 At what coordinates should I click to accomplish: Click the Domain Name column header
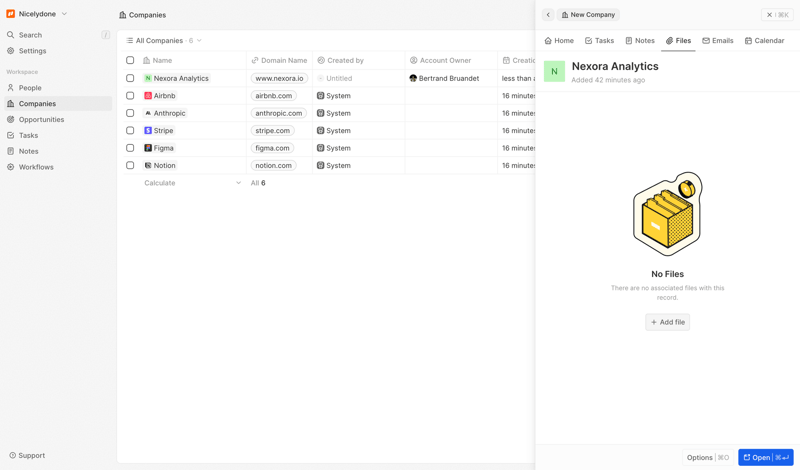pos(279,60)
